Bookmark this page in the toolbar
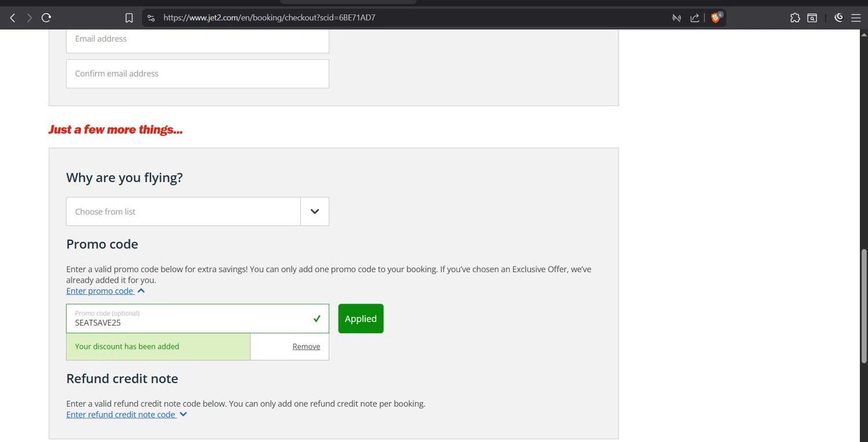This screenshot has height=442, width=868. pyautogui.click(x=129, y=18)
